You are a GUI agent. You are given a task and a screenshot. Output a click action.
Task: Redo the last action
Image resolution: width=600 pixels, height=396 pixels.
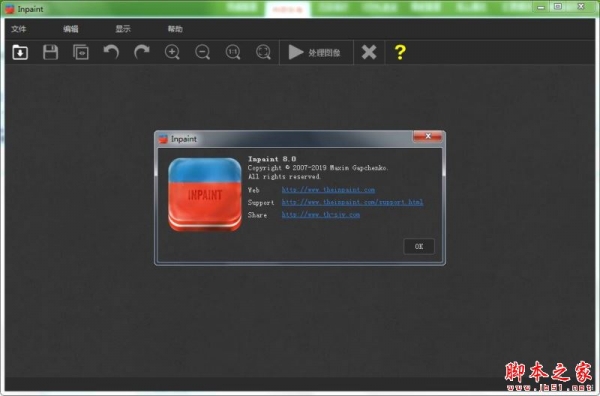(142, 52)
